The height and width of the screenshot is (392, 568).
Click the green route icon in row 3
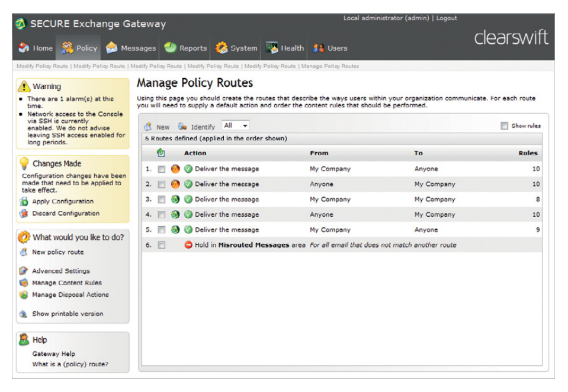[175, 200]
